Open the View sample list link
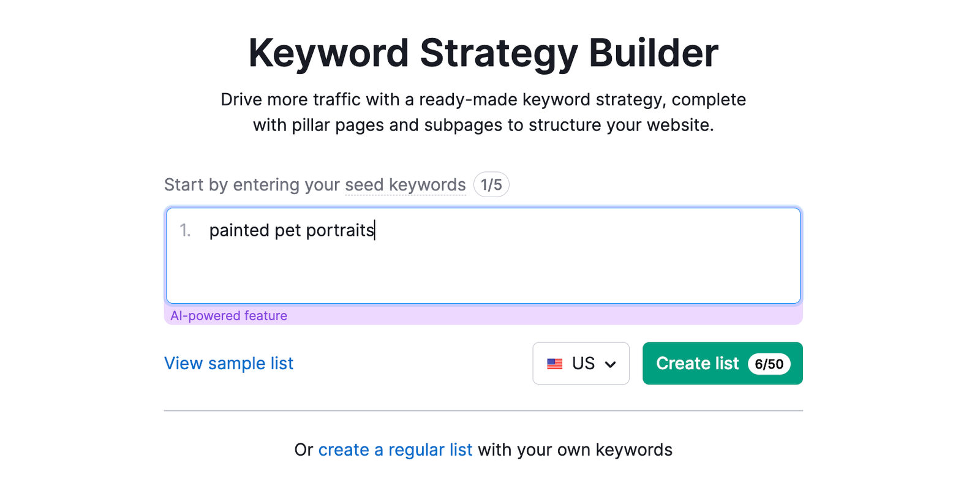Image resolution: width=980 pixels, height=496 pixels. click(x=228, y=363)
